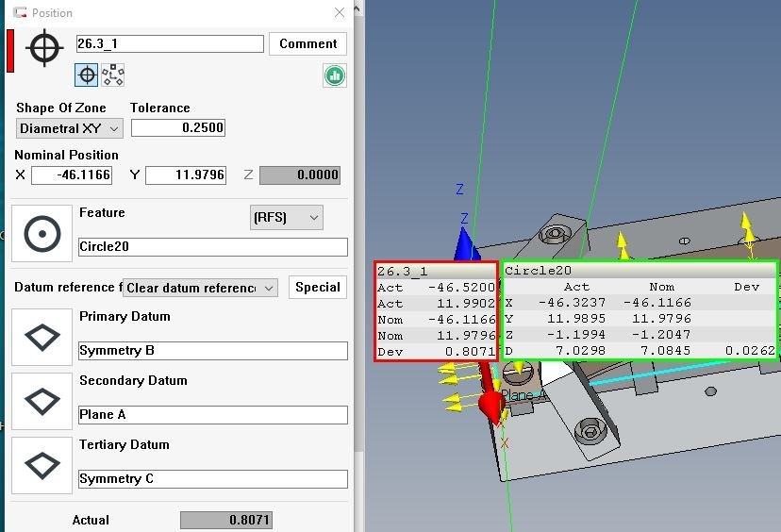Click the Tertiary Datum diamond icon
Screen dimensions: 781x532
42,466
